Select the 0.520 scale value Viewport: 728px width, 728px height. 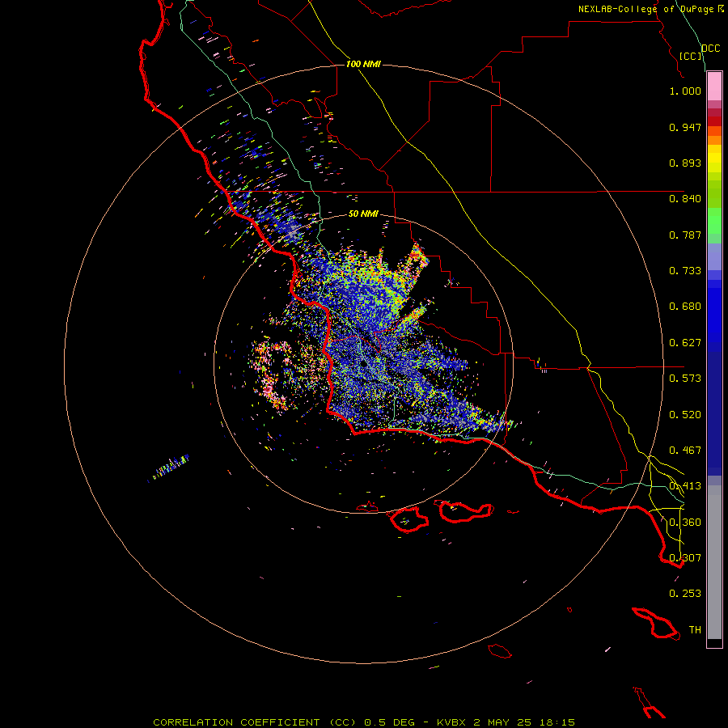[x=685, y=415]
